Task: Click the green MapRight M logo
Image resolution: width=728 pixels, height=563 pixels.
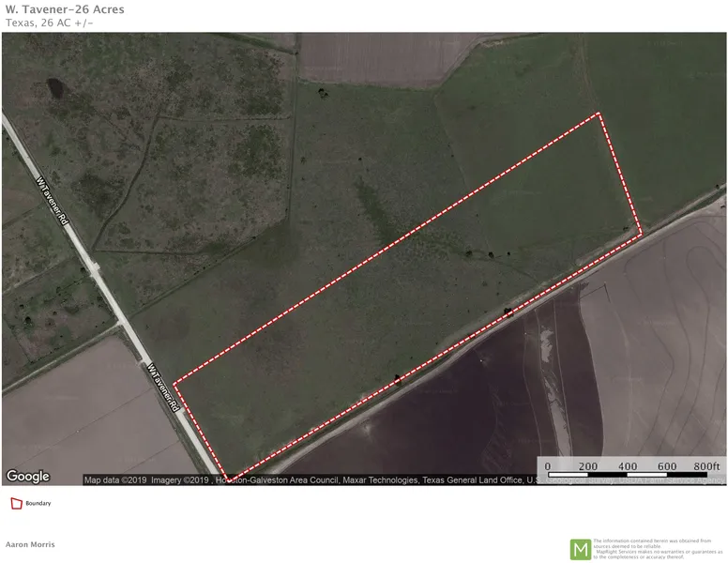Action: [581, 549]
